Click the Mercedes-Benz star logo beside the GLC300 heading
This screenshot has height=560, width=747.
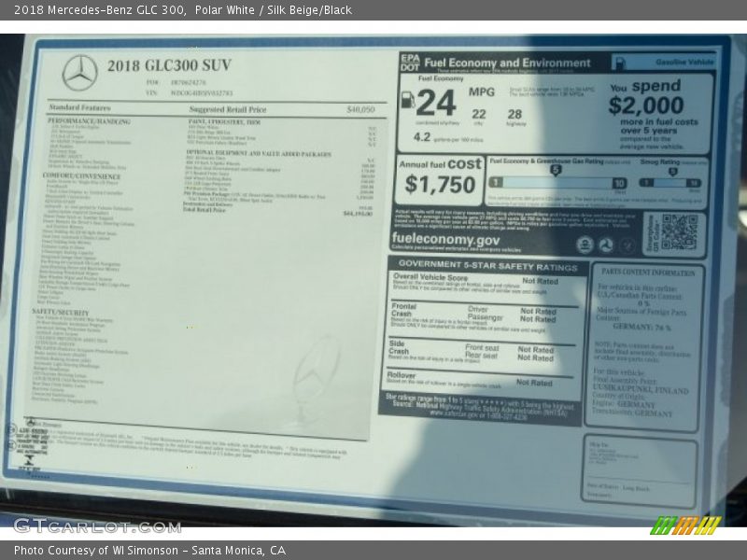79,73
